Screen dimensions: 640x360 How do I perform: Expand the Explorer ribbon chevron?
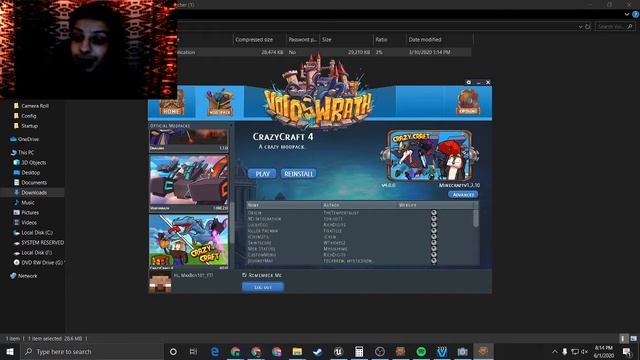click(627, 14)
